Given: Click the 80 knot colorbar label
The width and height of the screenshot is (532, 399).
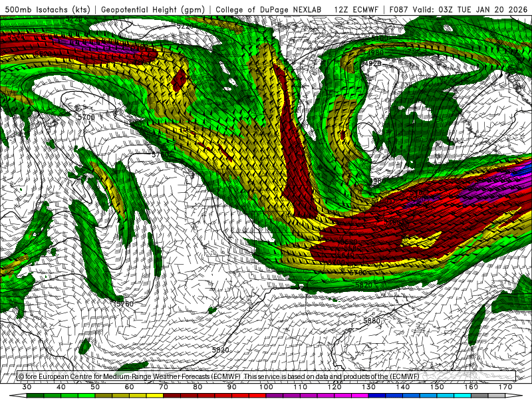Looking at the screenshot, I should point(198,387).
